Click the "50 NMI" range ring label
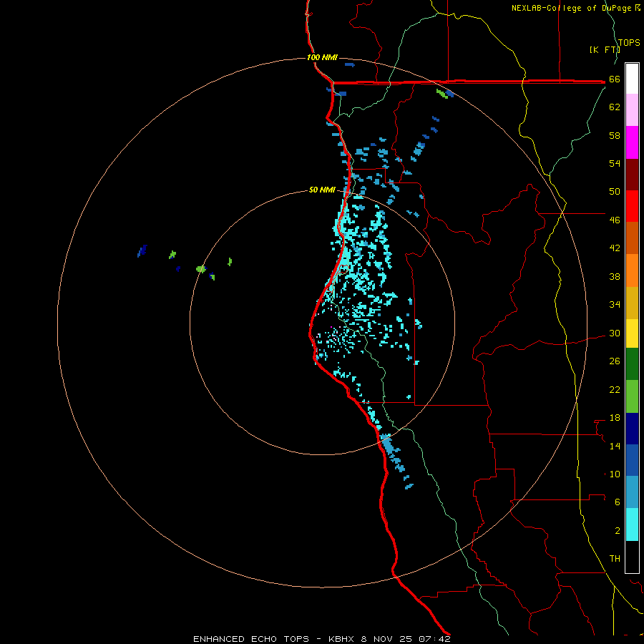The height and width of the screenshot is (644, 644). [322, 190]
